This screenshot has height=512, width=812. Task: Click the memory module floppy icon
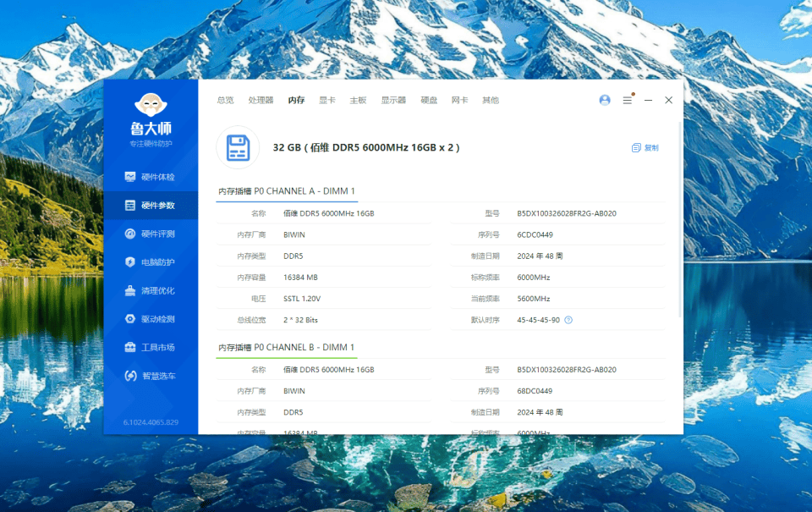[238, 148]
